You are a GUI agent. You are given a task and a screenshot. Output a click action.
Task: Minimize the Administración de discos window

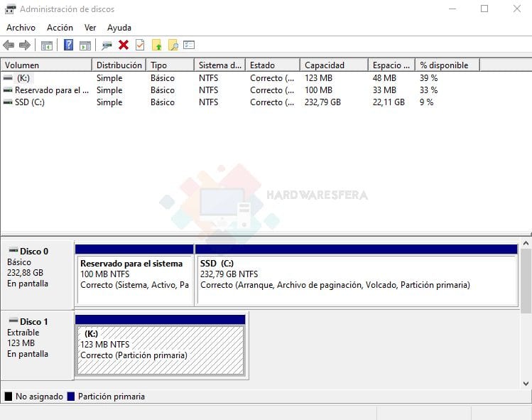tap(452, 9)
